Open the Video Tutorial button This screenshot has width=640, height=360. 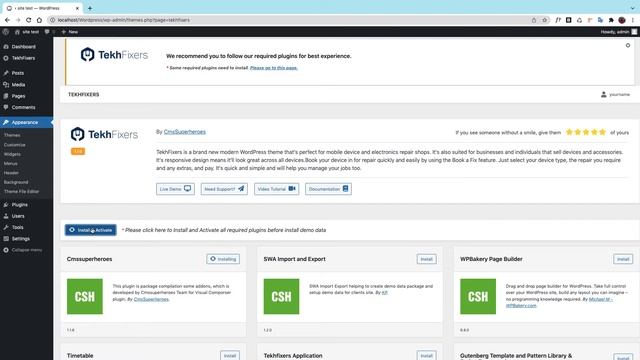pos(276,189)
